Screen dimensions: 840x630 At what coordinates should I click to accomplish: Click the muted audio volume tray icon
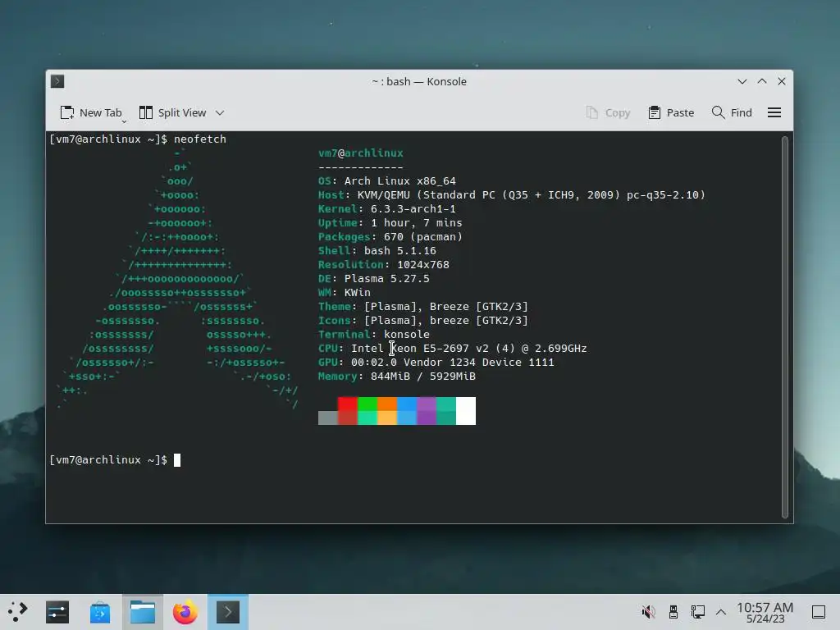click(x=649, y=612)
